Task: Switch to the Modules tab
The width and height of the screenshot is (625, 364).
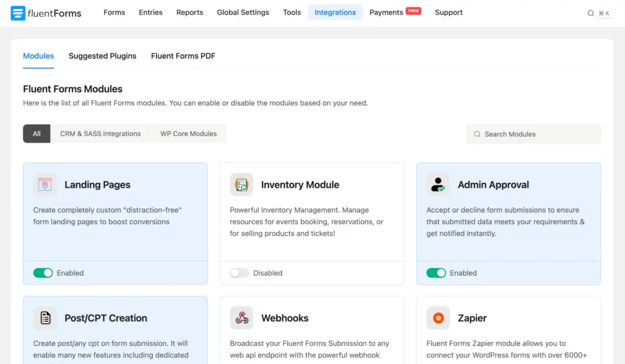Action: 38,56
